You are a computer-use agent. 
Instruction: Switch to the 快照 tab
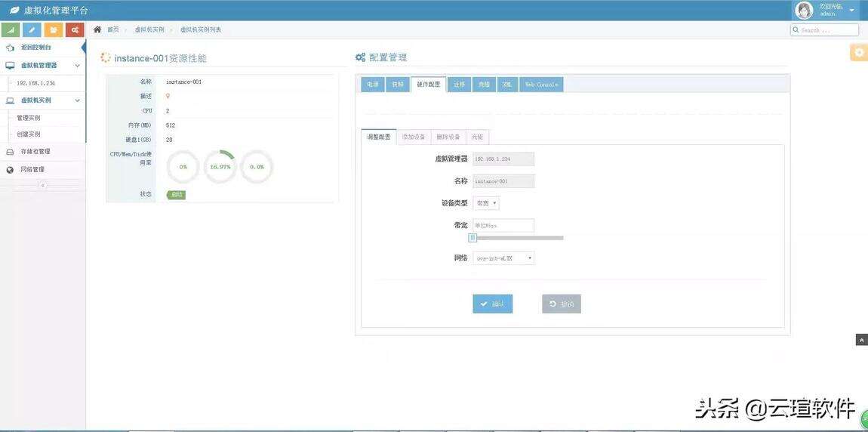398,84
